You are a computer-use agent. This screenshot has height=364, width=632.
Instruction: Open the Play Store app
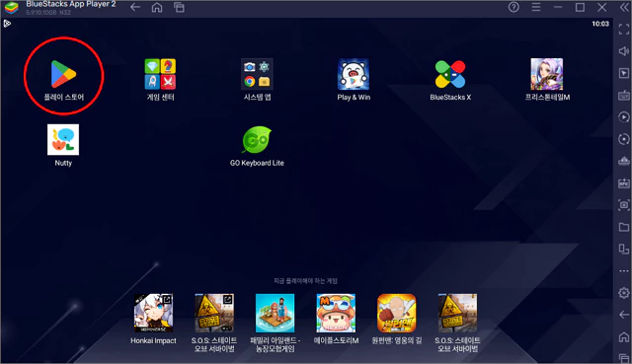(x=63, y=74)
